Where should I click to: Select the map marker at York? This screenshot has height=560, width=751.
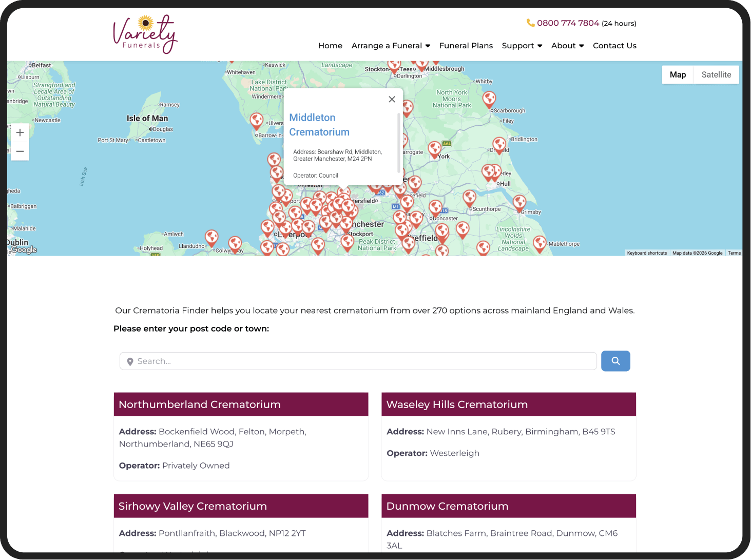pyautogui.click(x=435, y=149)
